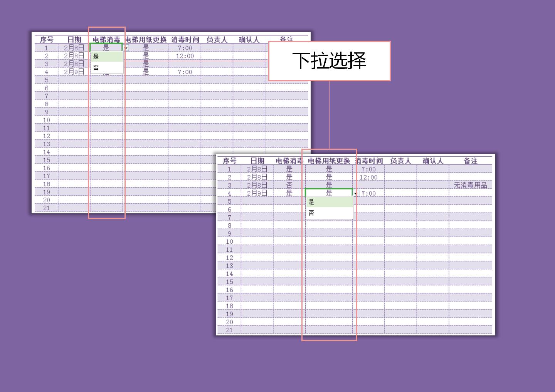The image size is (555, 392).
Task: Select the green-bordered 是 cell in back sheet row 1
Action: [106, 47]
